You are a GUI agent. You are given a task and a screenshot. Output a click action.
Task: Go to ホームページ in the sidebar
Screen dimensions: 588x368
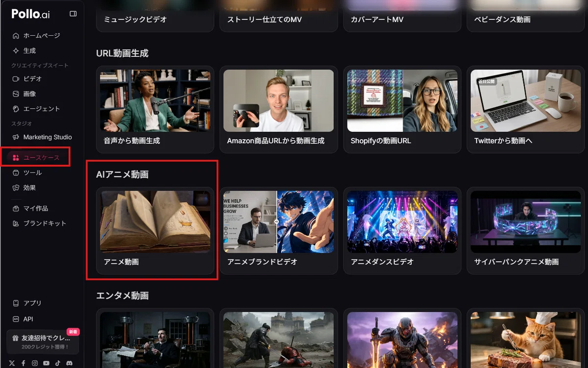[x=42, y=36]
